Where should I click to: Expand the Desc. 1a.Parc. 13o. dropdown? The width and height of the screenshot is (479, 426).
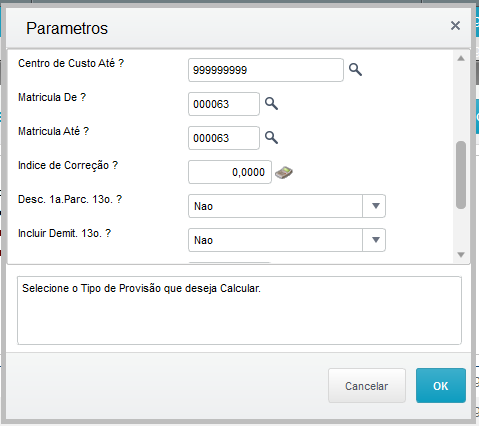375,206
